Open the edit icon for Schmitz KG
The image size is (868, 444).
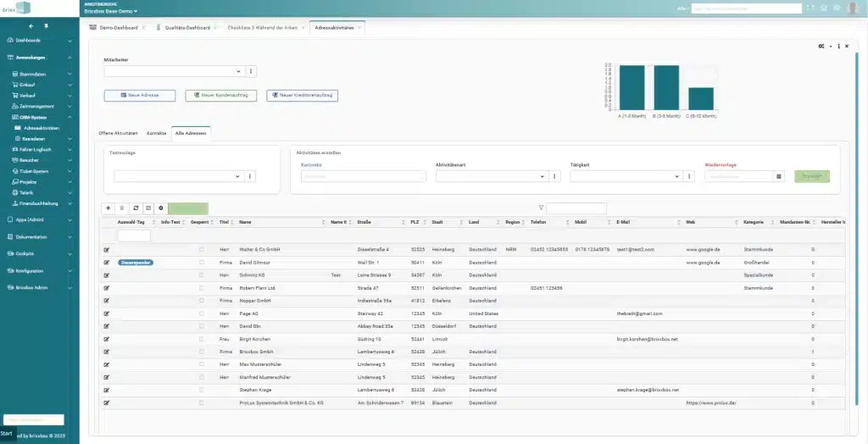pos(106,275)
